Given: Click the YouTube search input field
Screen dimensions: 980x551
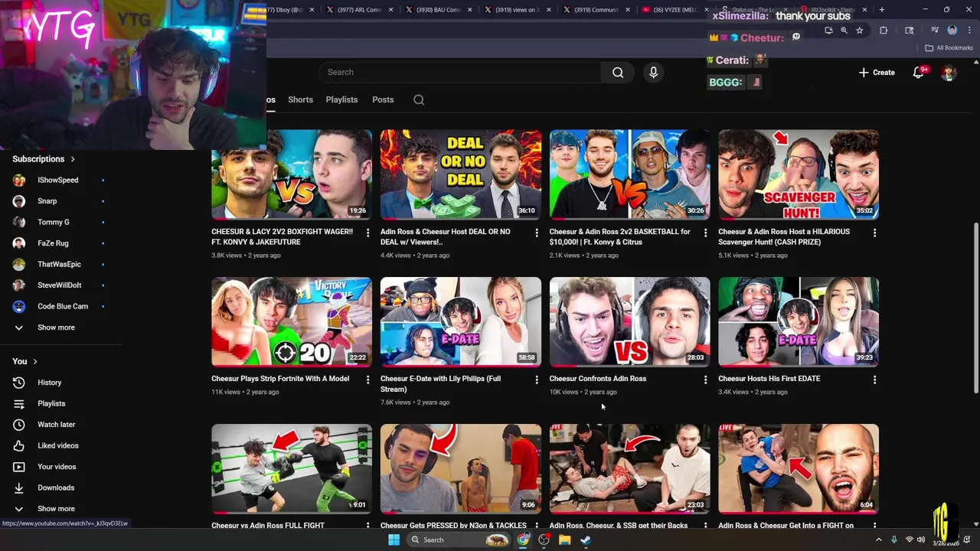Looking at the screenshot, I should click(x=459, y=72).
